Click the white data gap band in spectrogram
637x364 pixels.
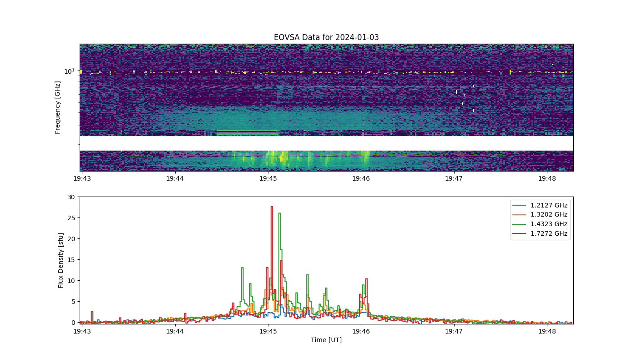326,143
